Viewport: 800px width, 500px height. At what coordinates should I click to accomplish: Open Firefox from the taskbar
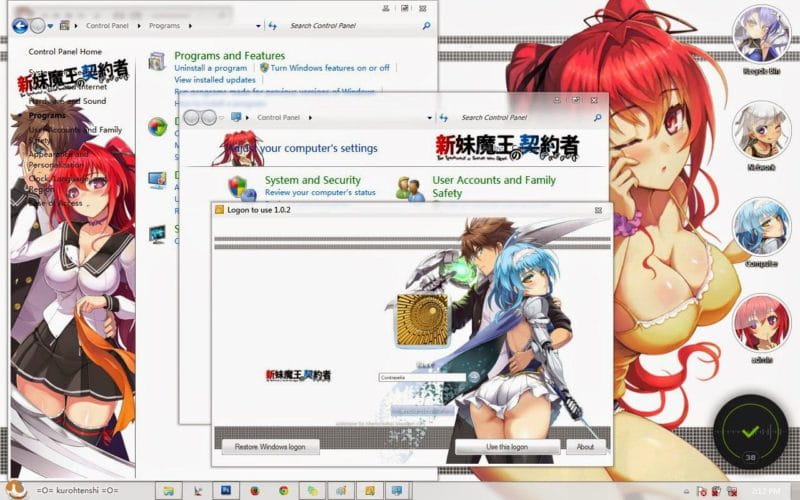tap(255, 491)
